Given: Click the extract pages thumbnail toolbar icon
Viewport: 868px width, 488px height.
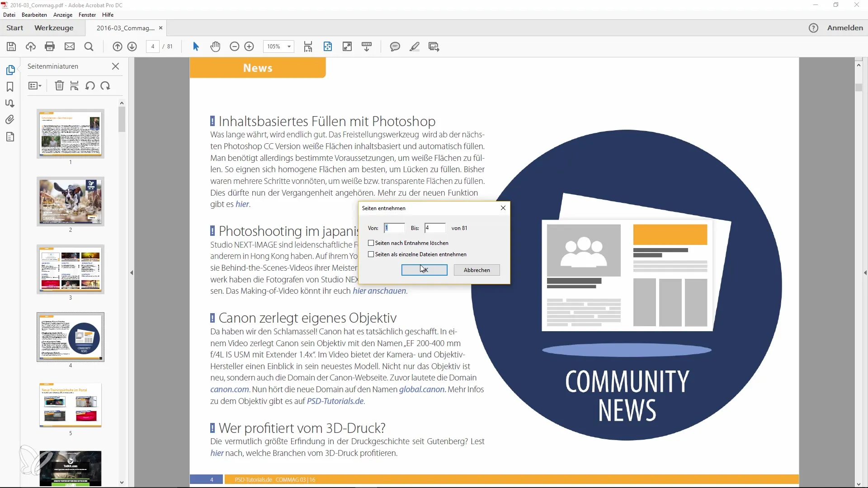Looking at the screenshot, I should pos(75,86).
